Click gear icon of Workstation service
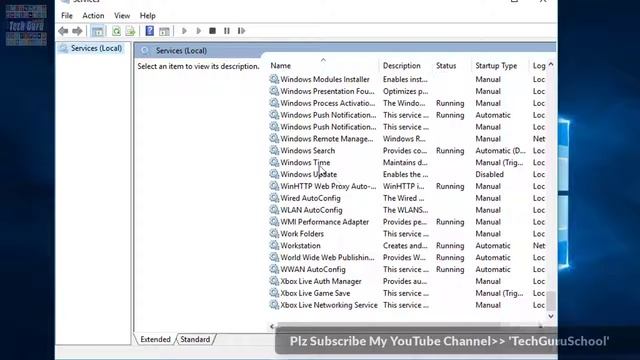 [274, 246]
